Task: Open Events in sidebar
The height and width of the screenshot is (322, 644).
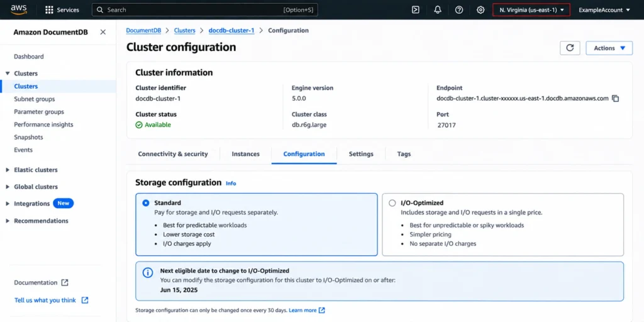Action: [x=23, y=150]
